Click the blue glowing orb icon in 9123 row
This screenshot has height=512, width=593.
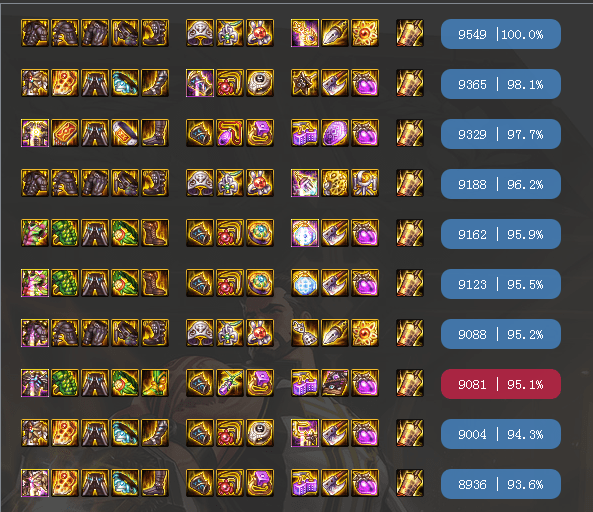[x=305, y=283]
